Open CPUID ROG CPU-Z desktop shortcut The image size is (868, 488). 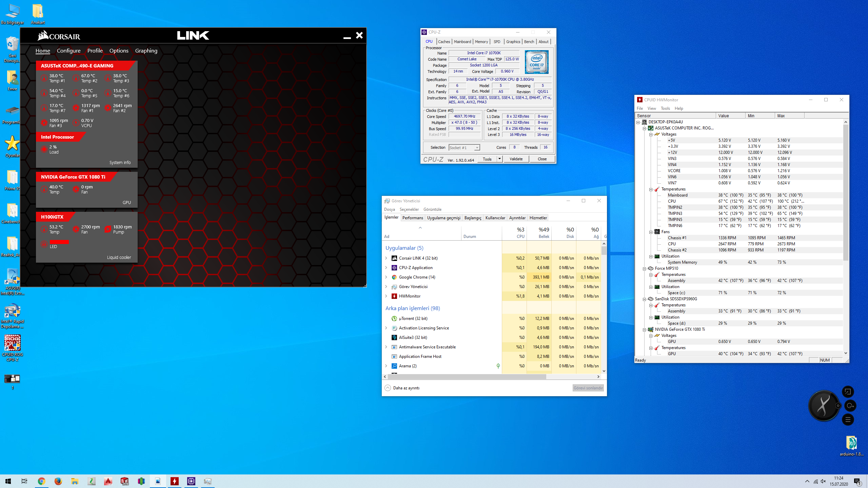13,348
